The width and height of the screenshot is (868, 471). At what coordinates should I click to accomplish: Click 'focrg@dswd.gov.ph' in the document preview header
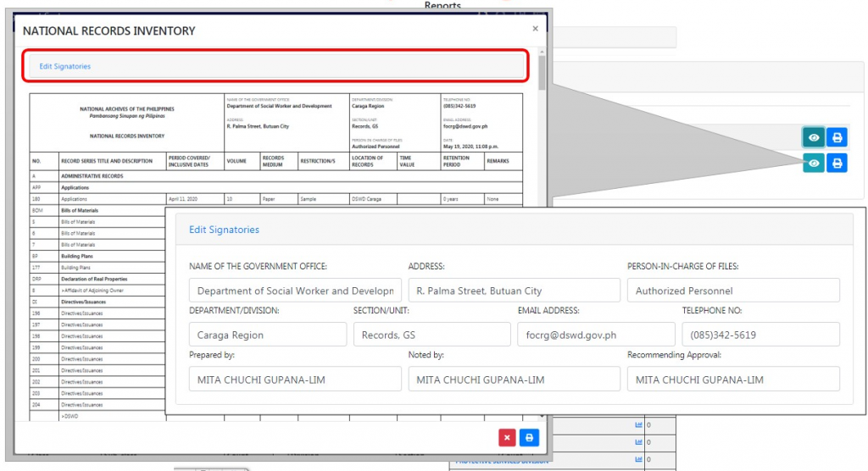(465, 126)
